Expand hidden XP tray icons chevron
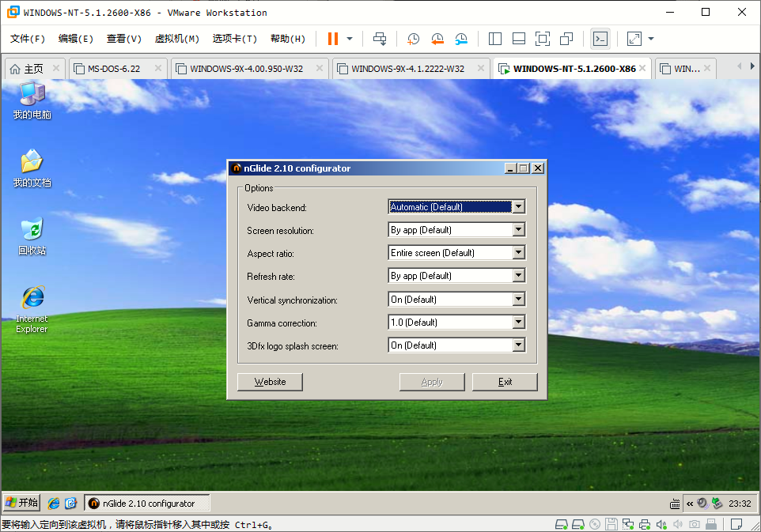Viewport: 761px width, 532px height. pos(690,504)
